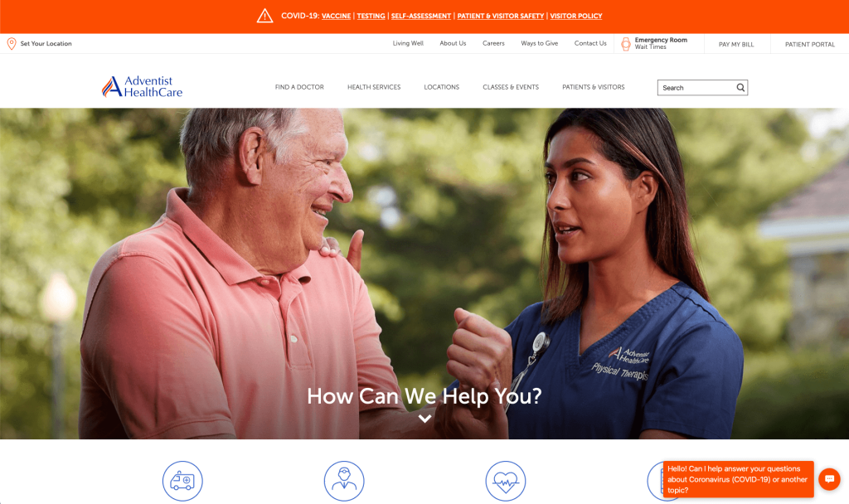The image size is (849, 504).
Task: Click into the Search field
Action: tap(696, 88)
